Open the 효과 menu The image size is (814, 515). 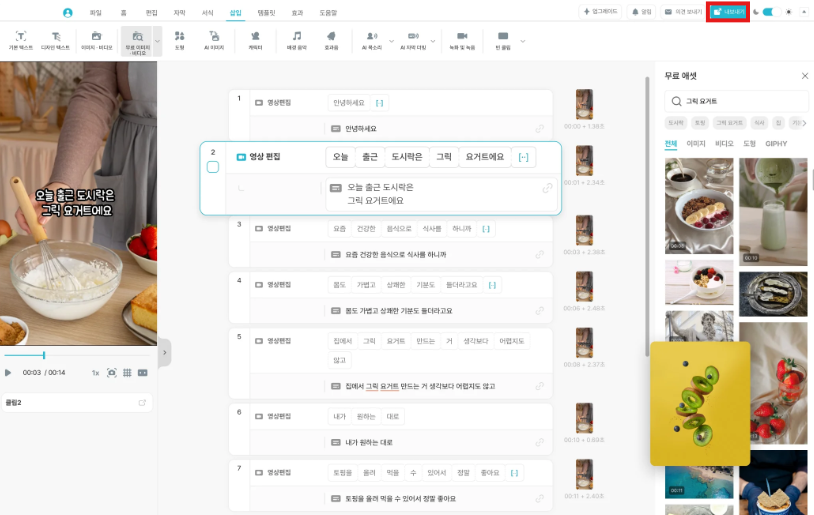[x=297, y=12]
